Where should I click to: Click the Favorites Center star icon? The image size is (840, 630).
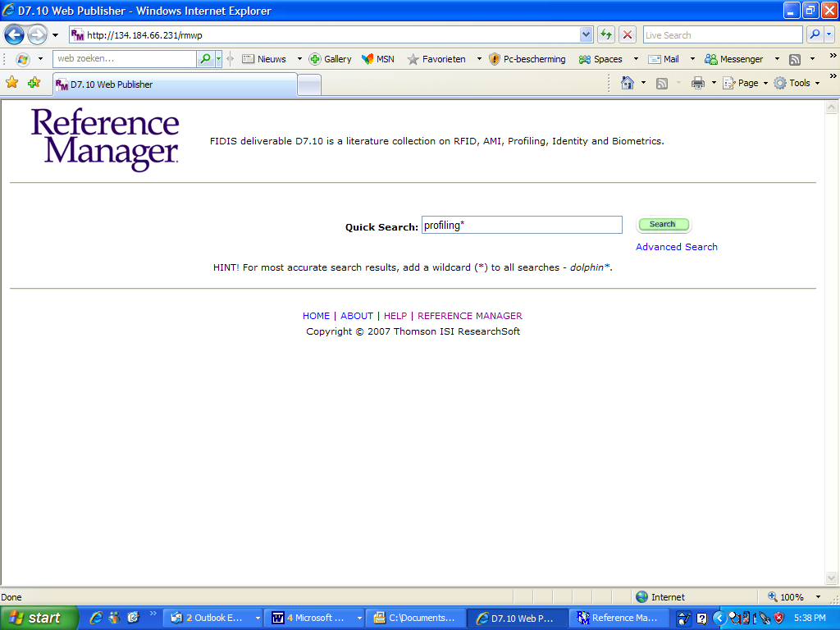(x=12, y=83)
